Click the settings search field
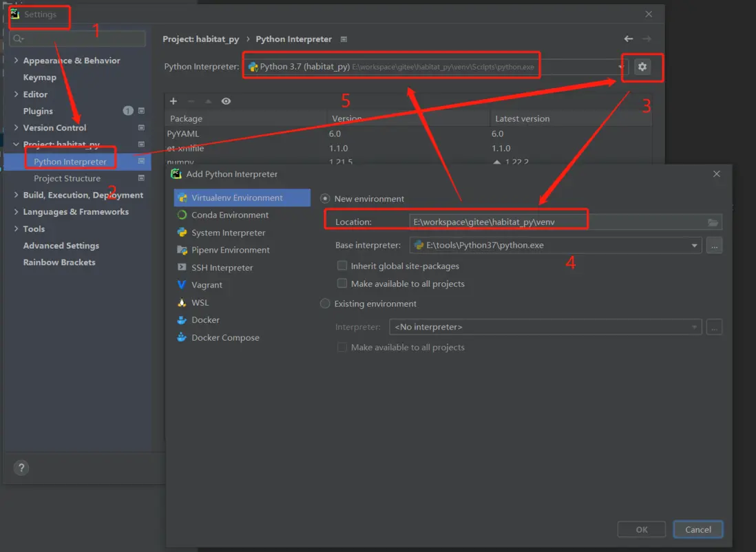 tap(77, 39)
